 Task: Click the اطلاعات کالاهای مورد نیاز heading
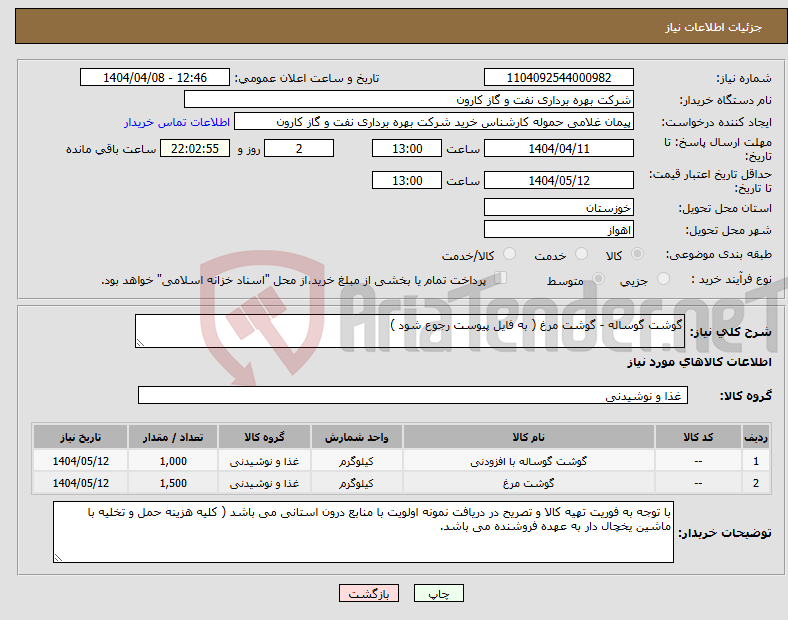pyautogui.click(x=699, y=362)
